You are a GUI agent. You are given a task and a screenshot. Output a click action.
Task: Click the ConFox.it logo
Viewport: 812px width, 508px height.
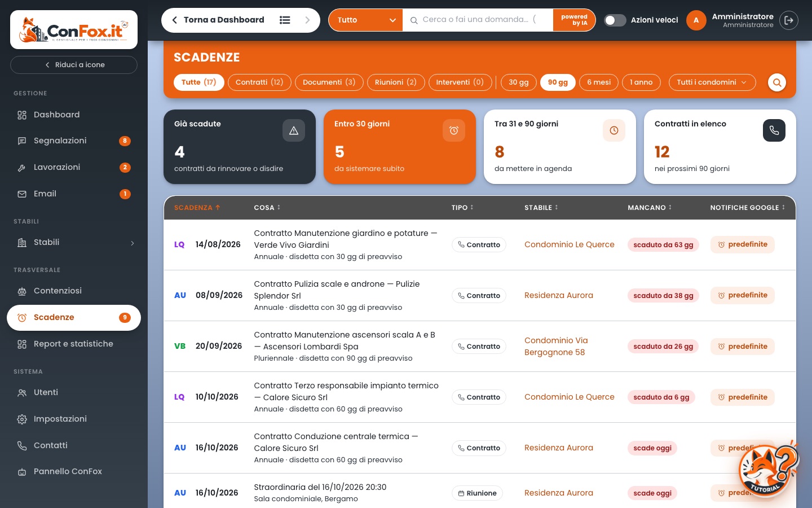click(x=74, y=30)
